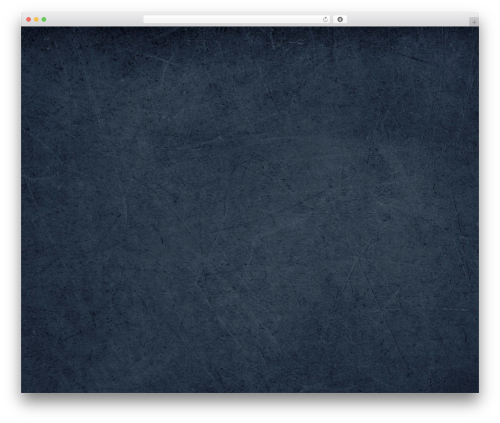Viewport: 500px width, 423px height.
Task: Add a new tab with plus button
Action: (474, 22)
